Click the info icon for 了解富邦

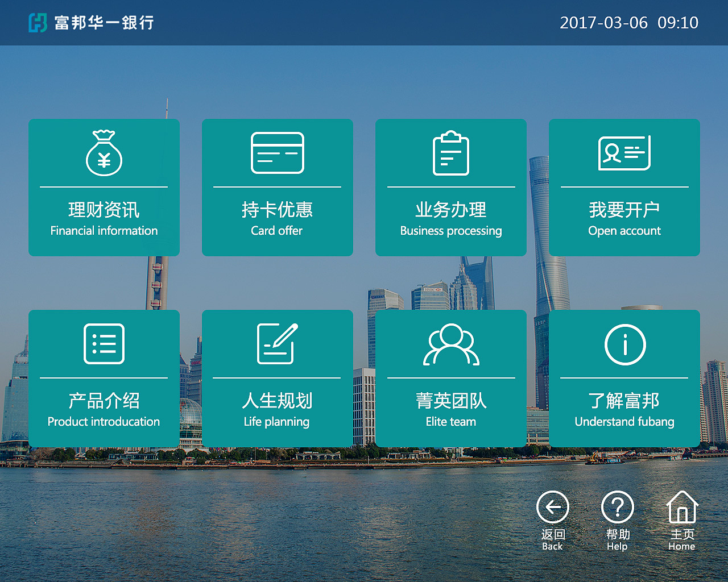pyautogui.click(x=624, y=344)
